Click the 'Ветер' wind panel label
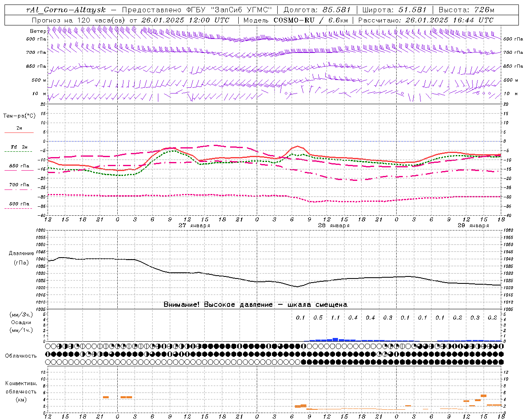 click(38, 31)
